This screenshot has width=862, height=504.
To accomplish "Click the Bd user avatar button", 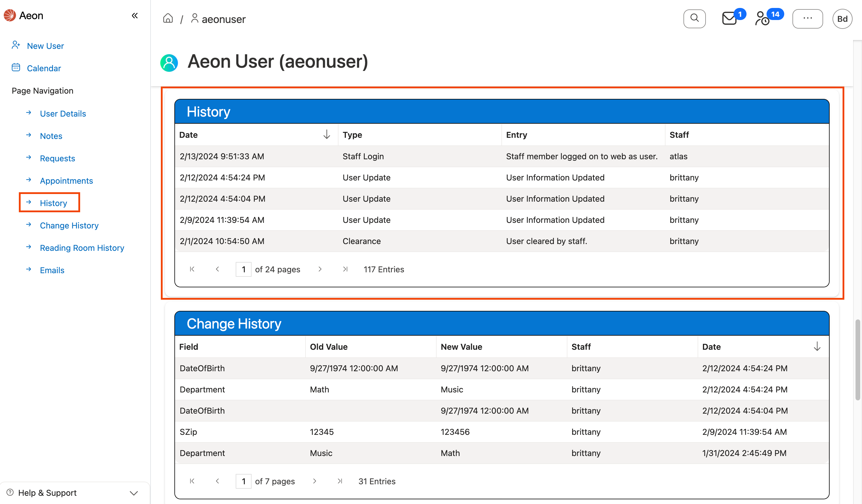I will click(842, 19).
